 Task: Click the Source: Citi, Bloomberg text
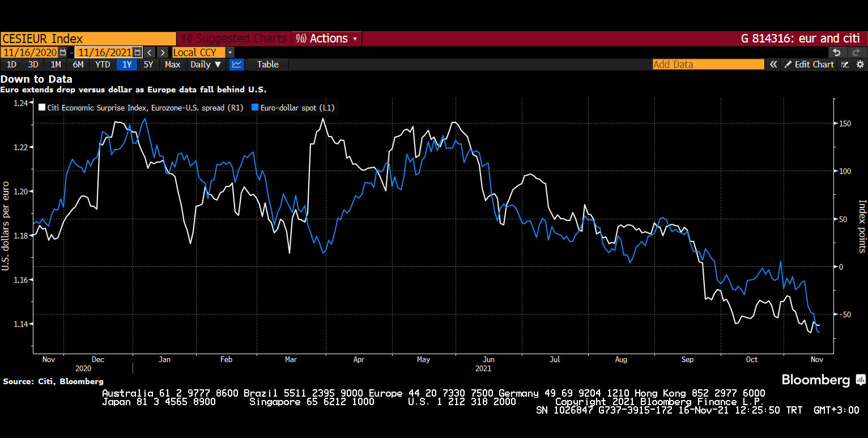tap(53, 381)
